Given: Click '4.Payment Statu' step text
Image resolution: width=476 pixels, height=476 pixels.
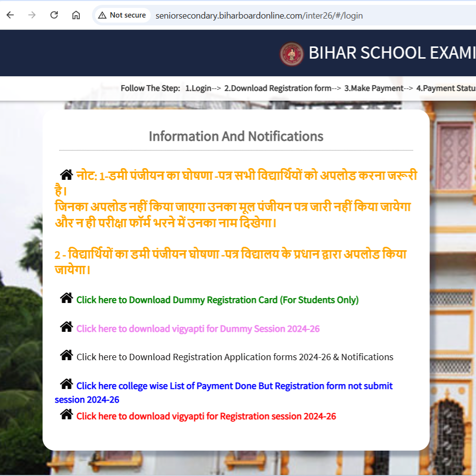Looking at the screenshot, I should coord(446,88).
